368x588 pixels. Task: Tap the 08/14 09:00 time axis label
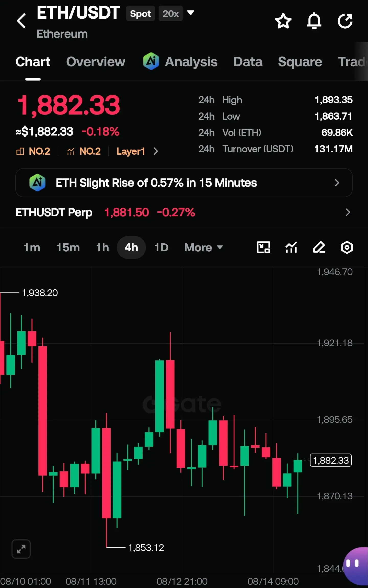273,581
